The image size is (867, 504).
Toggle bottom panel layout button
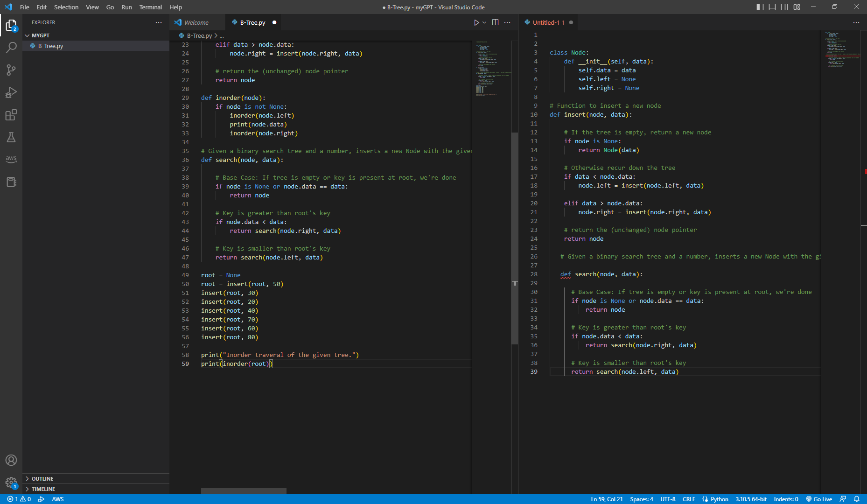click(x=772, y=7)
